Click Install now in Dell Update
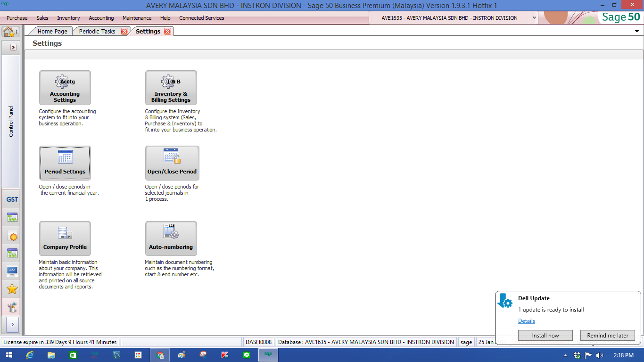 pyautogui.click(x=545, y=336)
